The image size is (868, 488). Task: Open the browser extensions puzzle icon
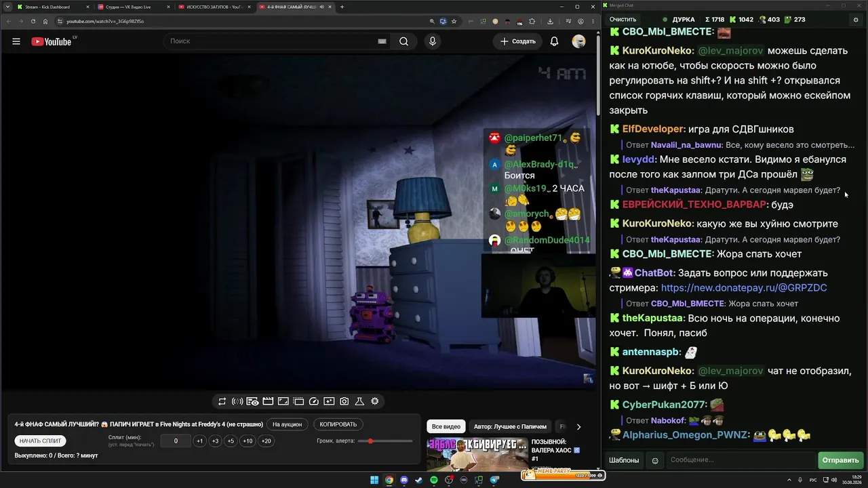[x=532, y=21]
